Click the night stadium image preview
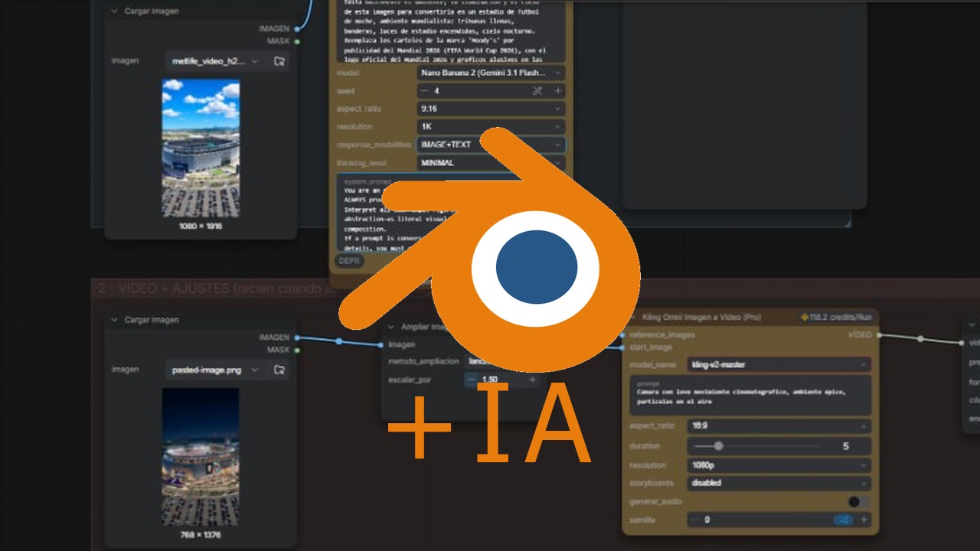The height and width of the screenshot is (551, 980). [201, 457]
